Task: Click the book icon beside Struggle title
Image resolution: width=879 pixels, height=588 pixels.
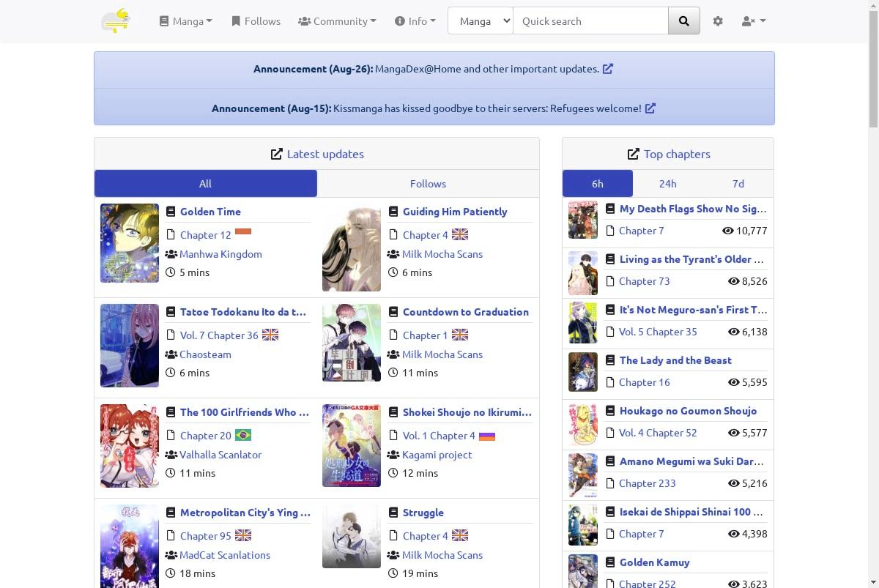Action: pyautogui.click(x=393, y=513)
